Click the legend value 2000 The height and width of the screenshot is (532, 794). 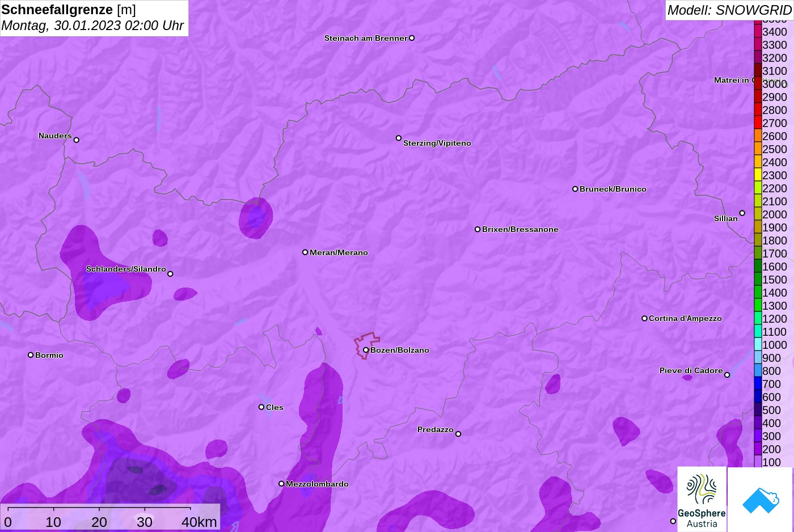pyautogui.click(x=775, y=214)
